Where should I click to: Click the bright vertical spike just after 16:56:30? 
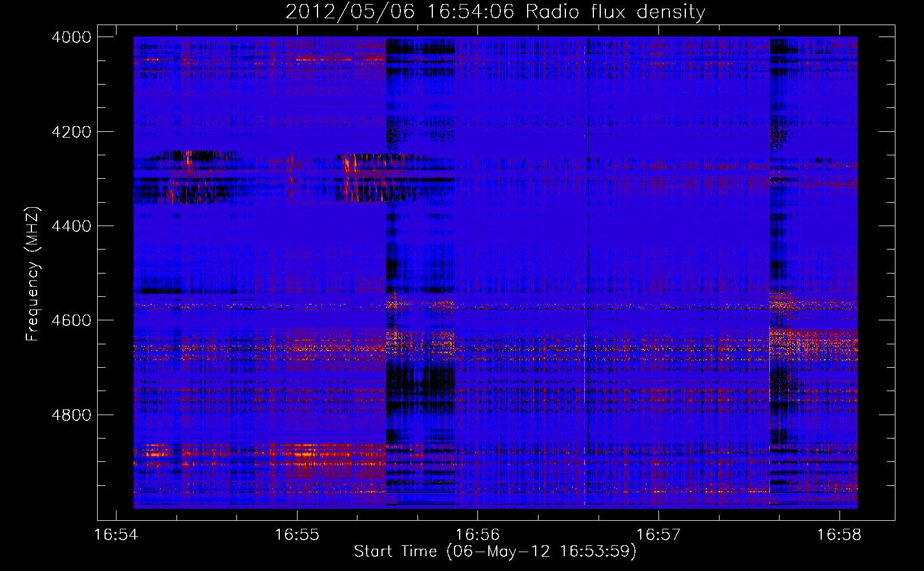585,272
